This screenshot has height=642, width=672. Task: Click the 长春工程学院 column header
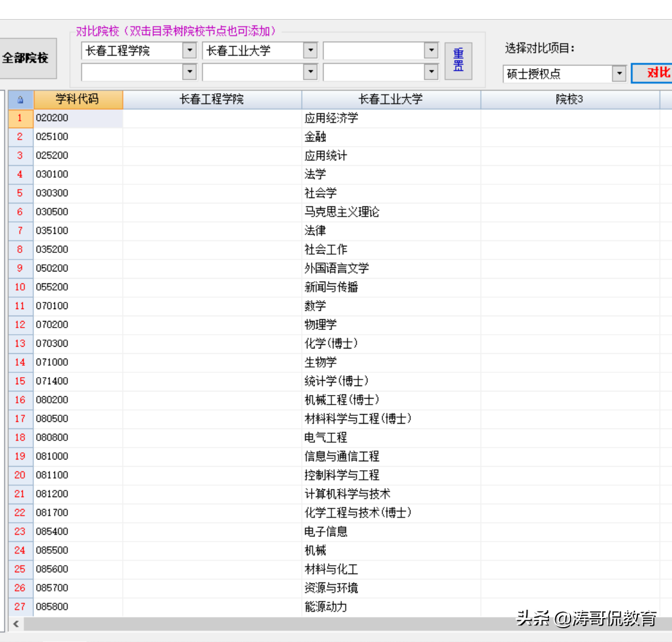click(x=211, y=100)
